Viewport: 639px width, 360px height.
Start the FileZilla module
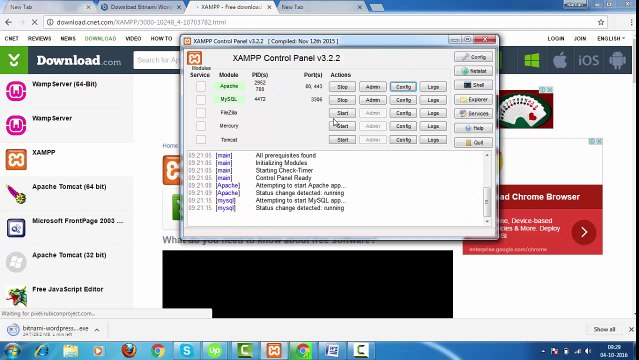[x=342, y=113]
